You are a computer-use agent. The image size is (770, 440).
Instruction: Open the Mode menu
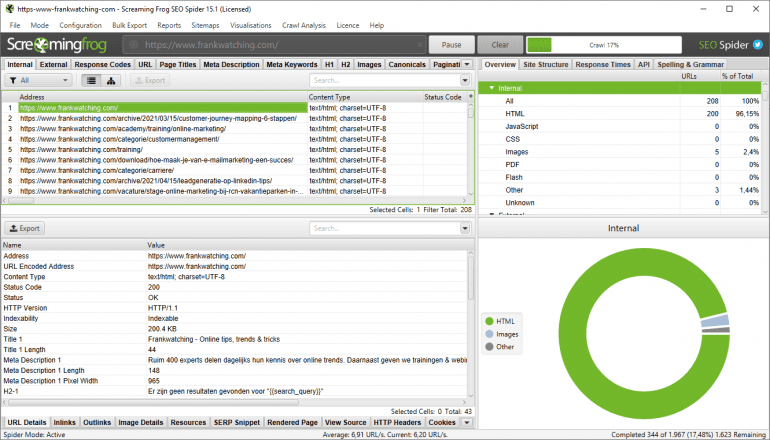pyautogui.click(x=39, y=25)
